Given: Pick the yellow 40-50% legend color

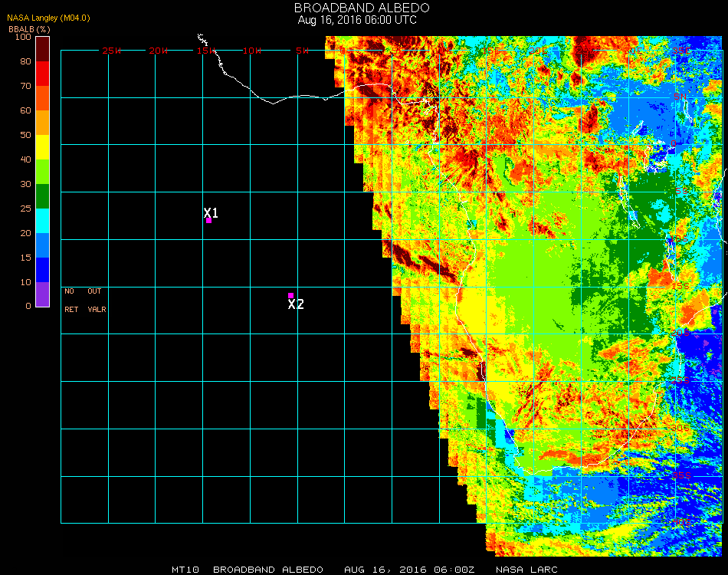Looking at the screenshot, I should 43,147.
